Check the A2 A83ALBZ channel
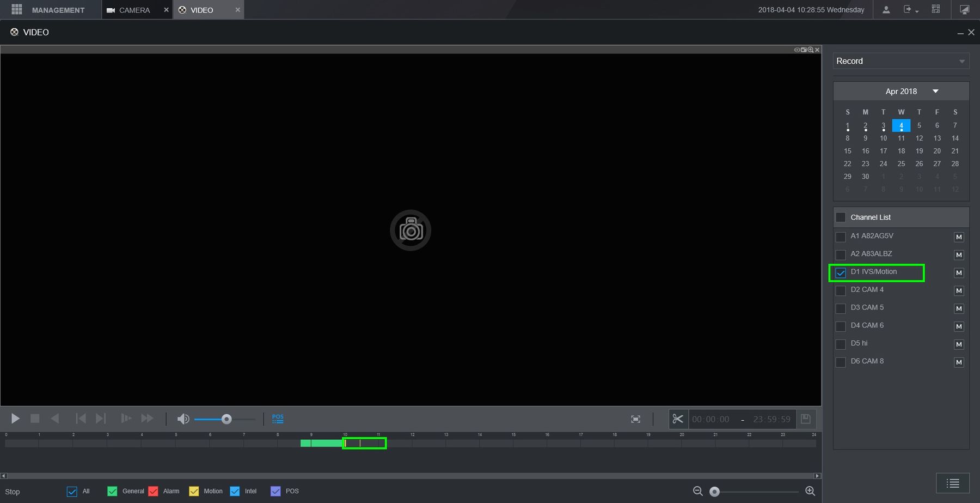The image size is (980, 503). pyautogui.click(x=841, y=255)
